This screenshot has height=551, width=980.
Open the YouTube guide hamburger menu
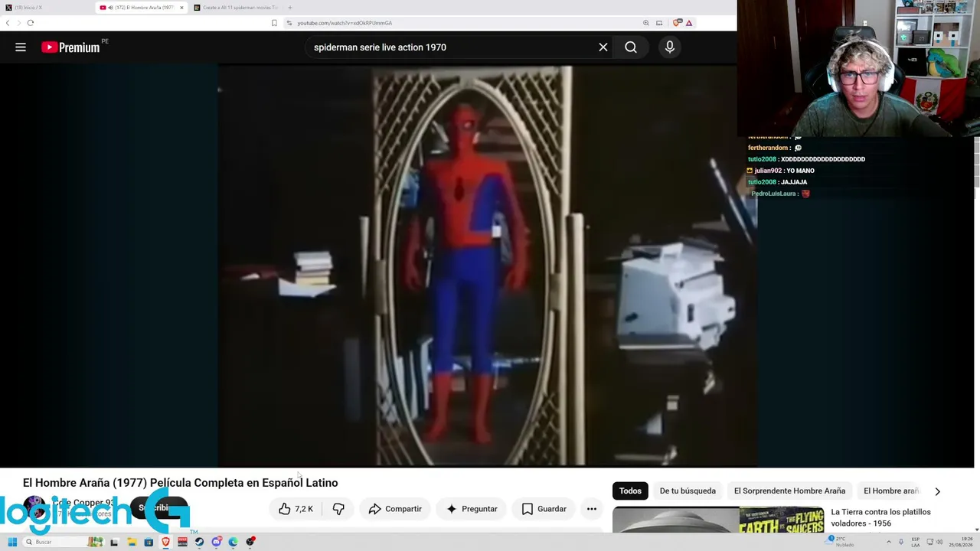[x=21, y=47]
